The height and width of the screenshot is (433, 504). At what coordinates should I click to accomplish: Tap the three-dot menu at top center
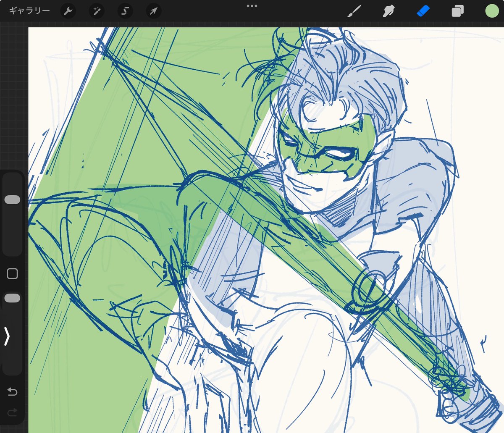[252, 6]
